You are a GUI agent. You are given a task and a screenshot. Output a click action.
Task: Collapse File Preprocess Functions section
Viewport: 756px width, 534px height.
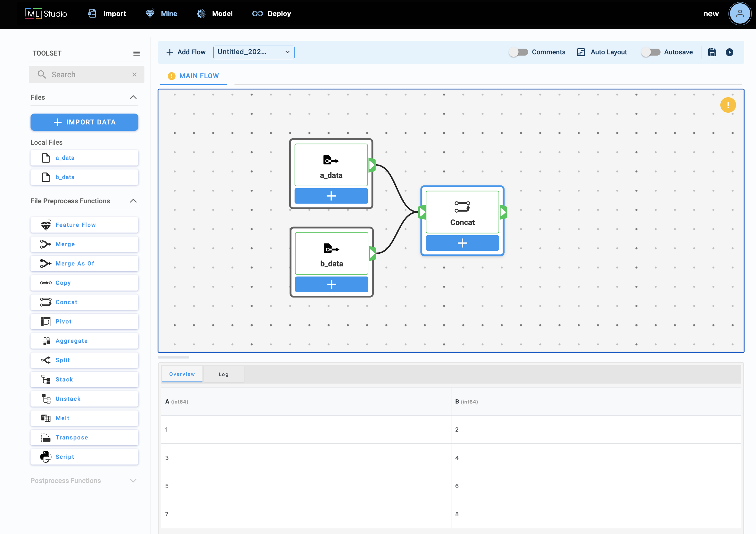pos(133,201)
